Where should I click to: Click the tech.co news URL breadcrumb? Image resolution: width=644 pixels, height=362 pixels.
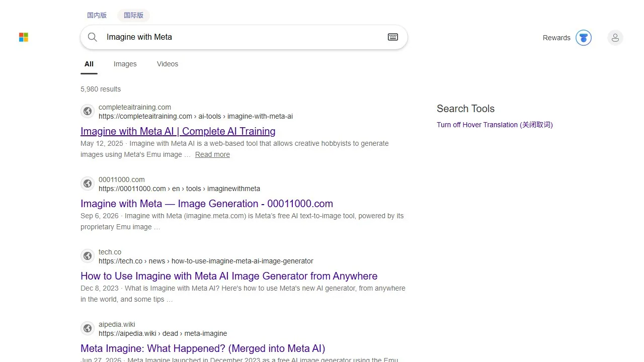(206, 261)
